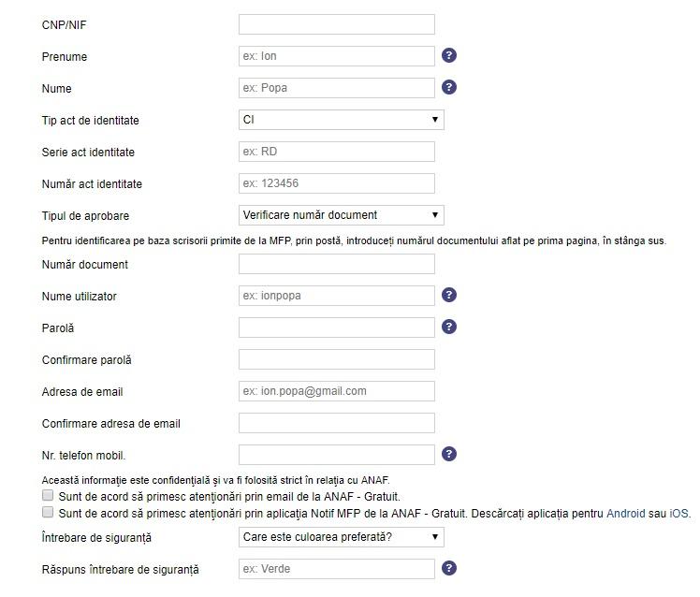
Task: Click into the Serie act identitate field
Action: pos(337,152)
